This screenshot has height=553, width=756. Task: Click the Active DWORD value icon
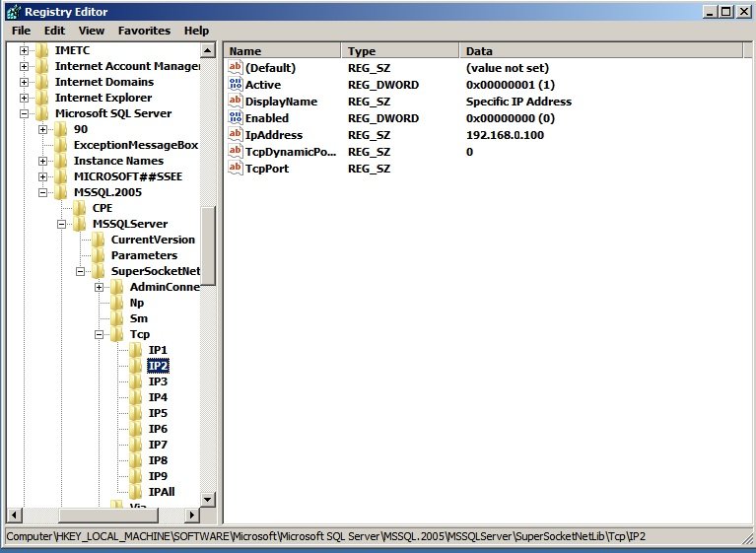[x=235, y=85]
